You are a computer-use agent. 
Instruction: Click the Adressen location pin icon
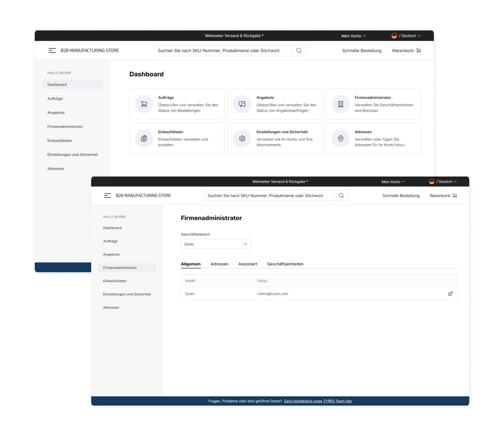click(340, 138)
